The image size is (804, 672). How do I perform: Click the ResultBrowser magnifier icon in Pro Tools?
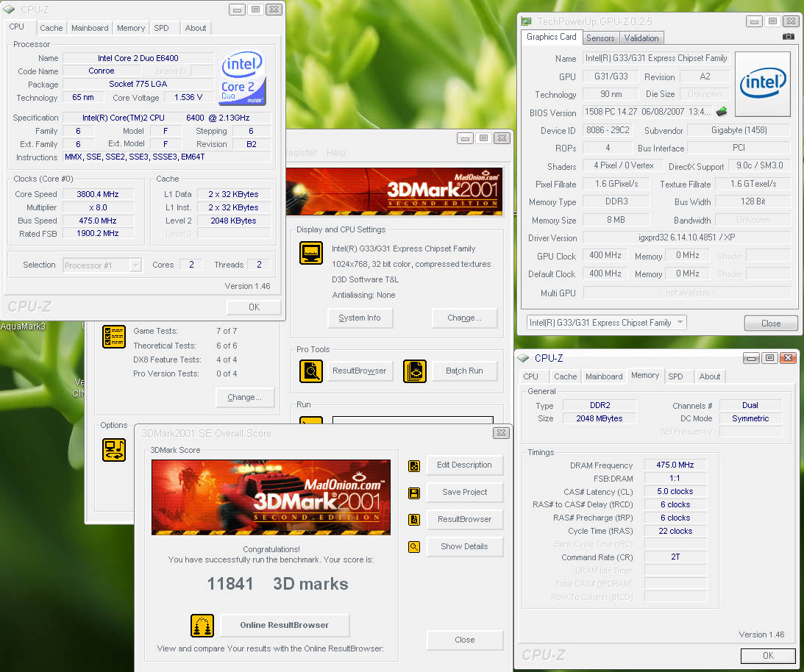[x=310, y=371]
